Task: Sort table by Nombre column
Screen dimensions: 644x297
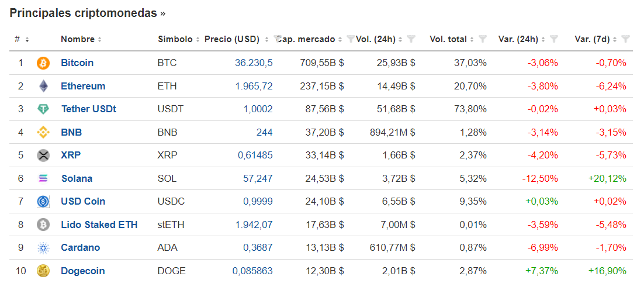Action: point(81,39)
